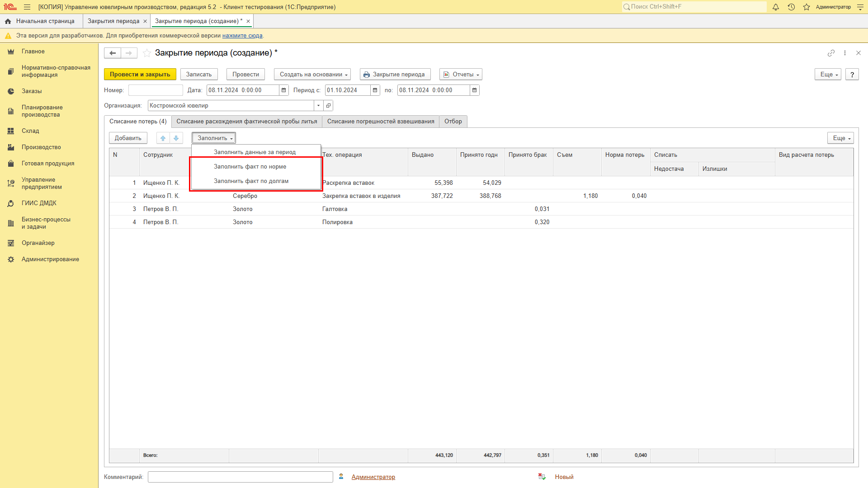The image size is (868, 488).
Task: Move table row down with arrow
Action: (x=176, y=138)
